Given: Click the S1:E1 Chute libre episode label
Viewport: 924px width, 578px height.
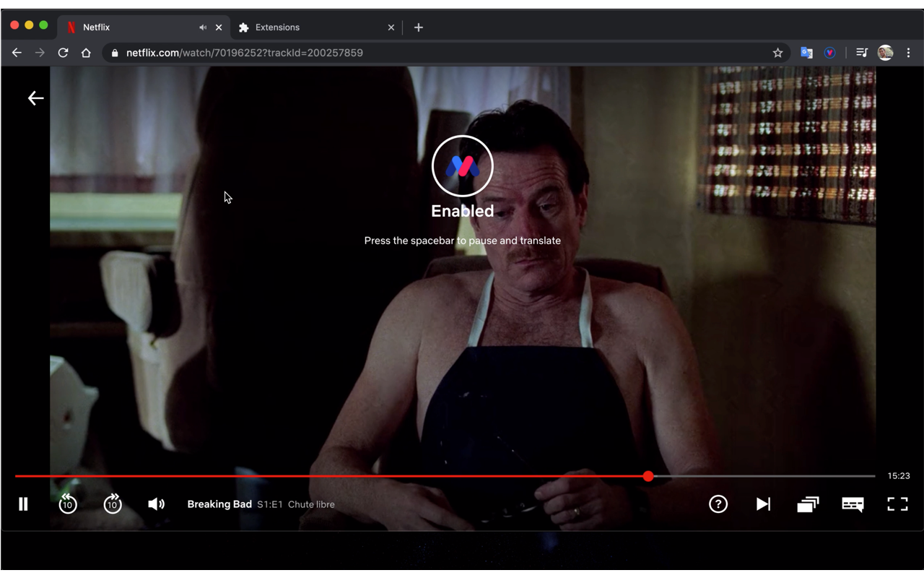Looking at the screenshot, I should pos(296,504).
